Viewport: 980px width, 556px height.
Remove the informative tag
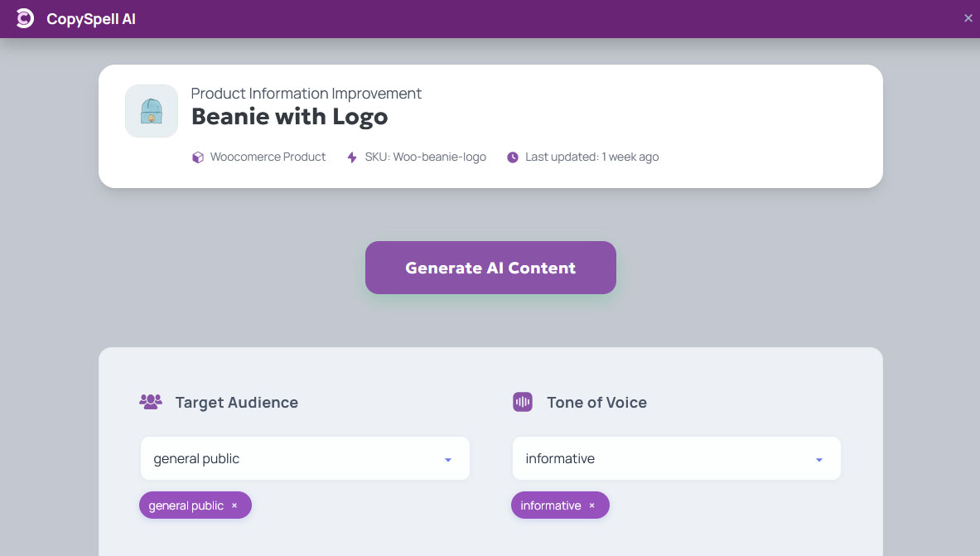tap(591, 505)
